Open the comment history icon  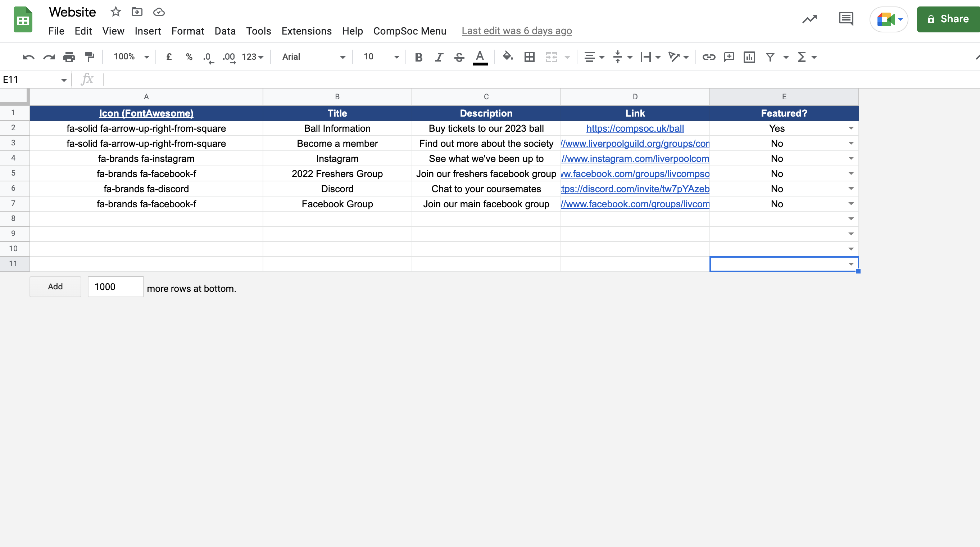point(846,19)
